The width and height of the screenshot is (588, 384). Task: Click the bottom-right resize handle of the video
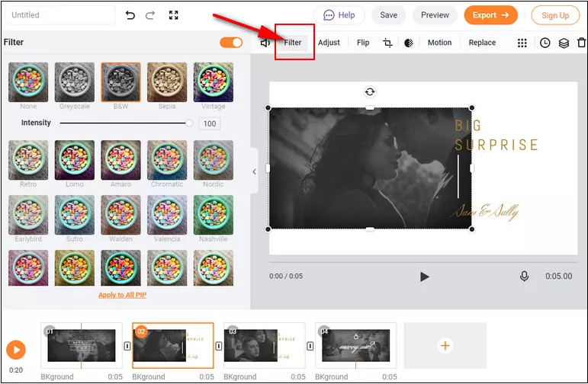click(472, 229)
